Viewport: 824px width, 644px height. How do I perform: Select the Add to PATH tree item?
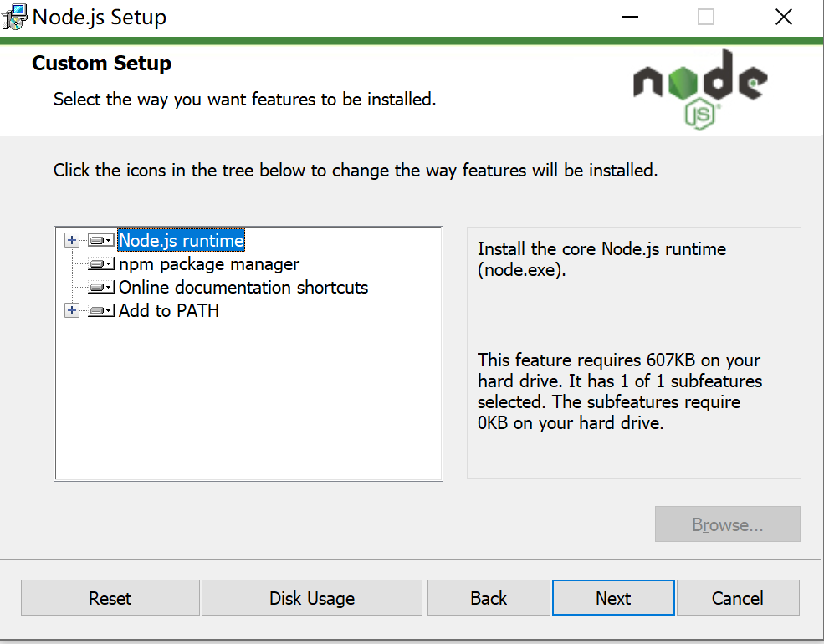point(169,310)
